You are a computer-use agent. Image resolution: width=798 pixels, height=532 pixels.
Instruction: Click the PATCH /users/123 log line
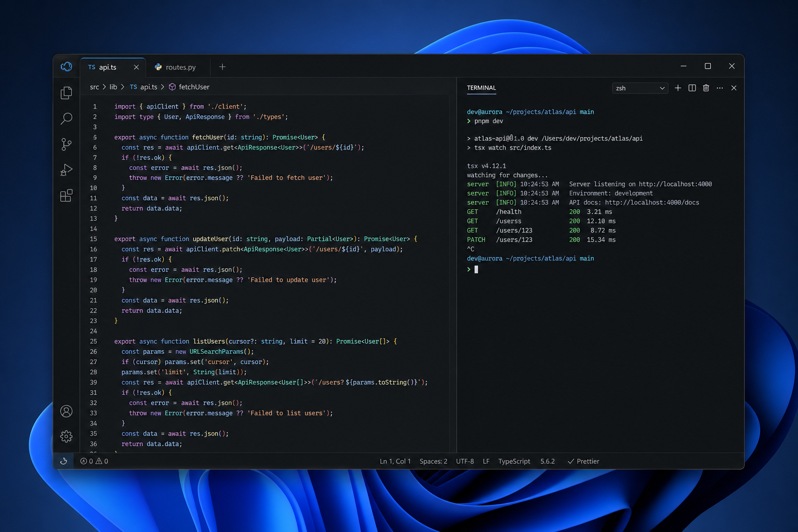(x=541, y=240)
